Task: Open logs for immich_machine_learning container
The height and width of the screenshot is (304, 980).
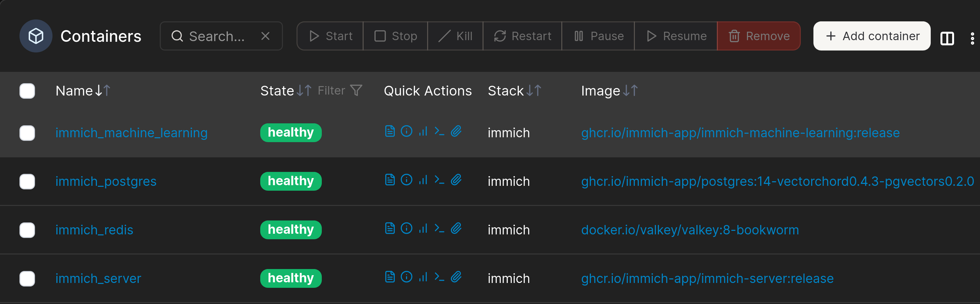Action: [390, 131]
